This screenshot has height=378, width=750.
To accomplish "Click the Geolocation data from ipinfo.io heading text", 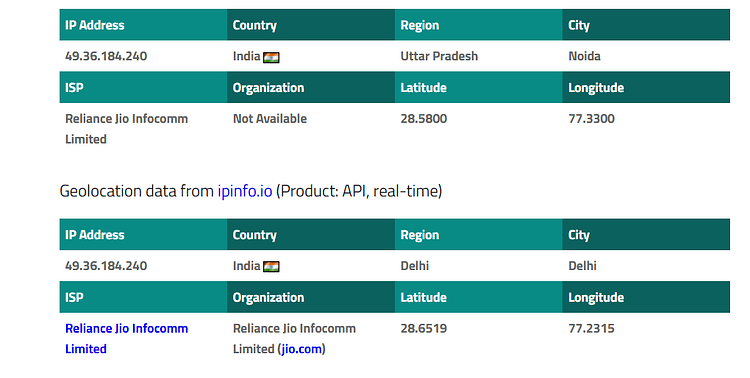I will click(251, 191).
